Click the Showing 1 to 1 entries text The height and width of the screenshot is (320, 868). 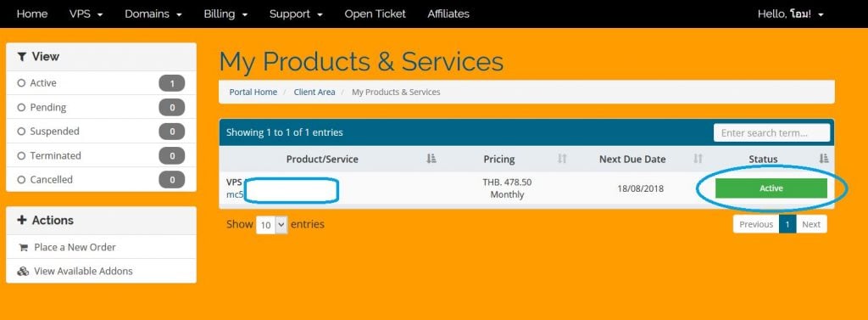[285, 132]
